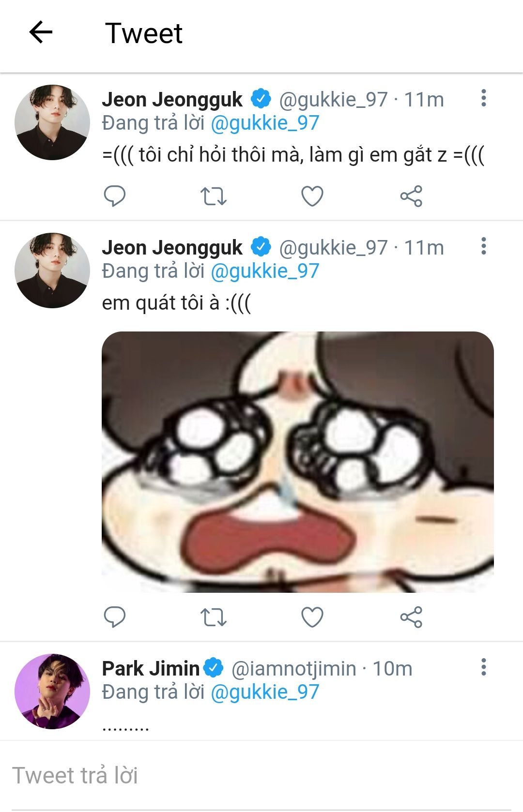Open Jeon Jeongguk's avatar on first tweet

point(52,122)
